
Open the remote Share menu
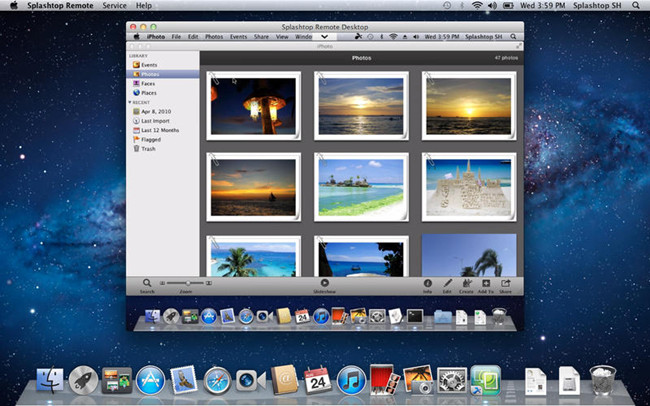[261, 36]
